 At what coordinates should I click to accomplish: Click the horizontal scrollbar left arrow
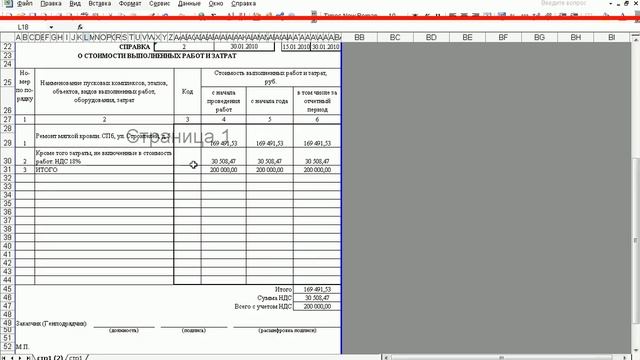[x=387, y=357]
